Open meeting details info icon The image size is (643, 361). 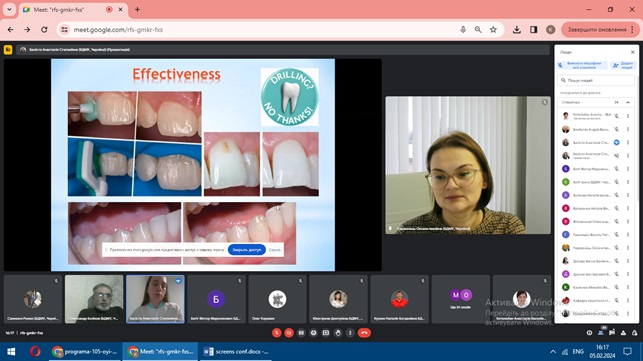(x=589, y=333)
